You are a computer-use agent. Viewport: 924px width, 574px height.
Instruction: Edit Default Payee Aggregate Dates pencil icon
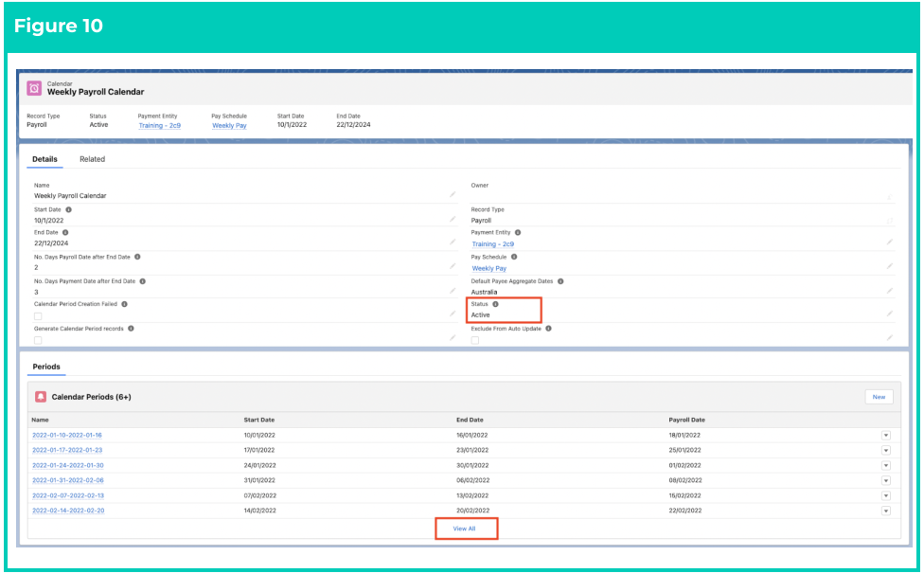[889, 291]
